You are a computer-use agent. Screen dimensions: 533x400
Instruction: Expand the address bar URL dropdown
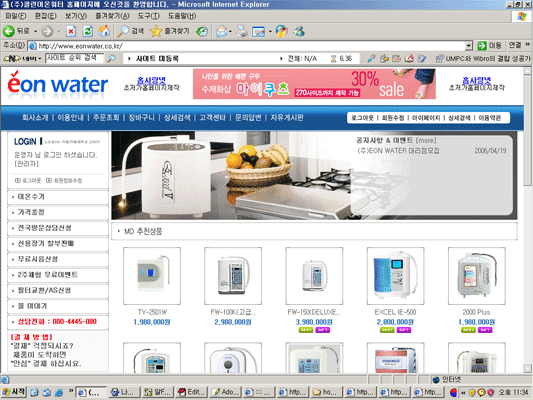(469, 46)
